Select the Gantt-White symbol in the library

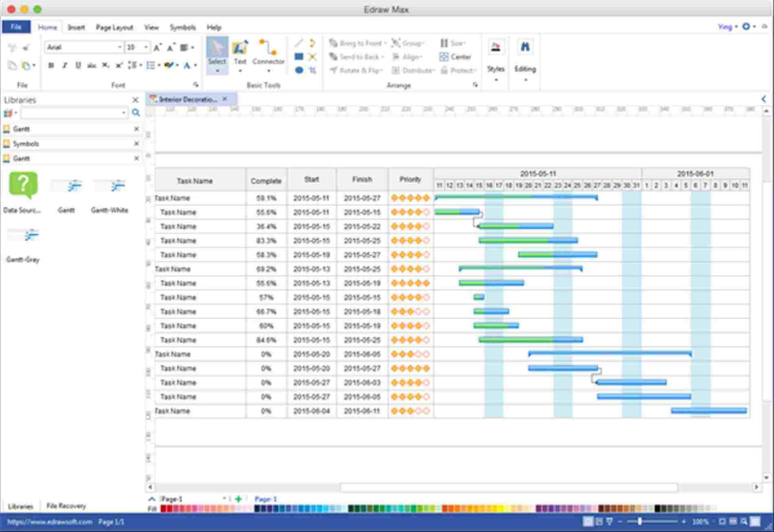click(109, 186)
